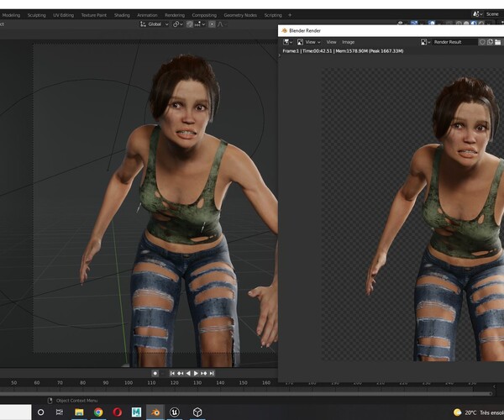Click the new image copy icon
Screen dimensions: 504x420
pyautogui.click(x=490, y=42)
